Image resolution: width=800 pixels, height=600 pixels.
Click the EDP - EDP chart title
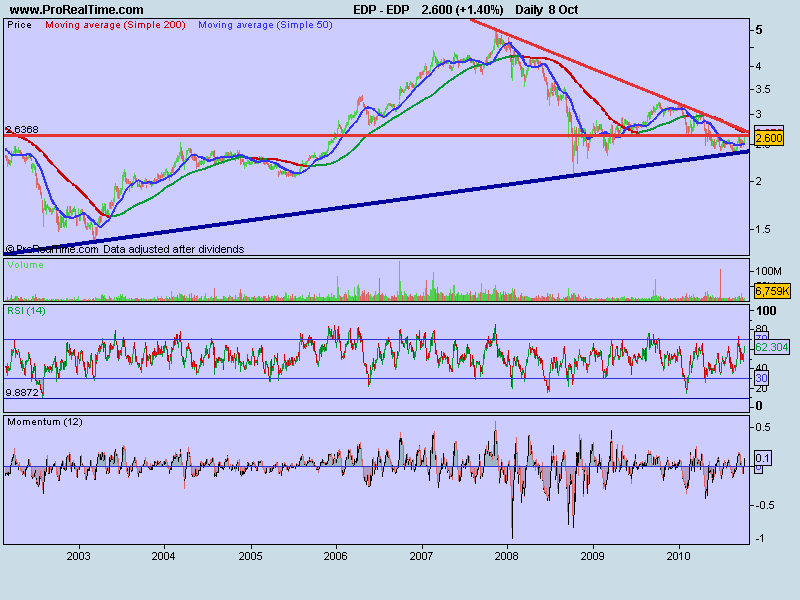pyautogui.click(x=381, y=10)
